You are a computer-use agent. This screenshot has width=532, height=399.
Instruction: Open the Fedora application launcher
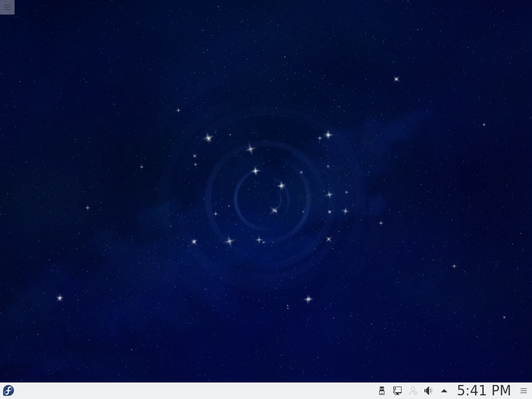(8, 391)
